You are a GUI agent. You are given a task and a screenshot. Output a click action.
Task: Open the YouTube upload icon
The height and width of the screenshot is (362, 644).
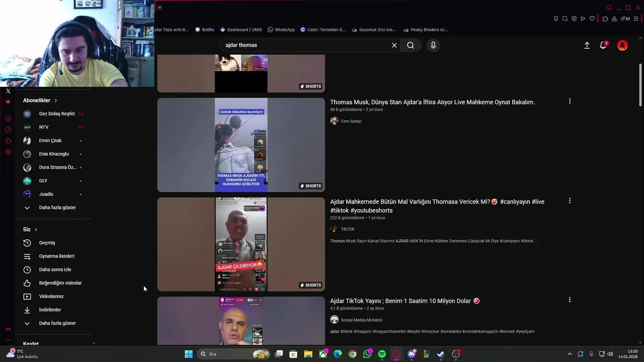click(x=587, y=45)
